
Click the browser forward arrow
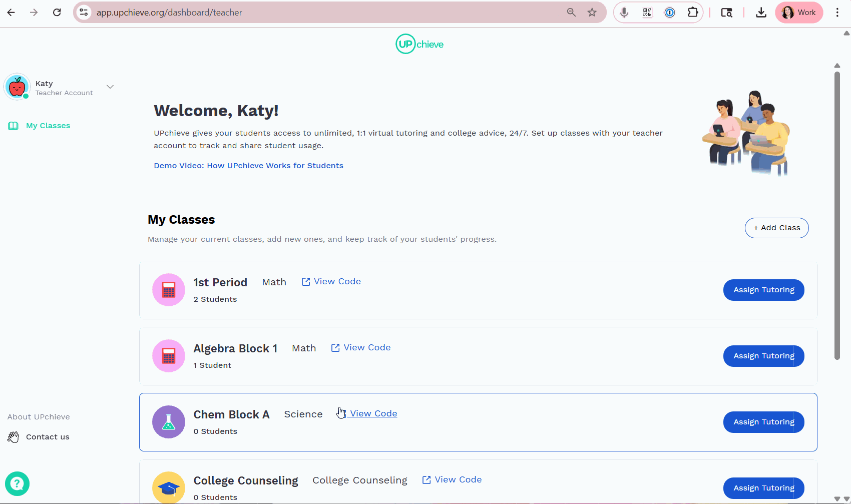[x=34, y=13]
